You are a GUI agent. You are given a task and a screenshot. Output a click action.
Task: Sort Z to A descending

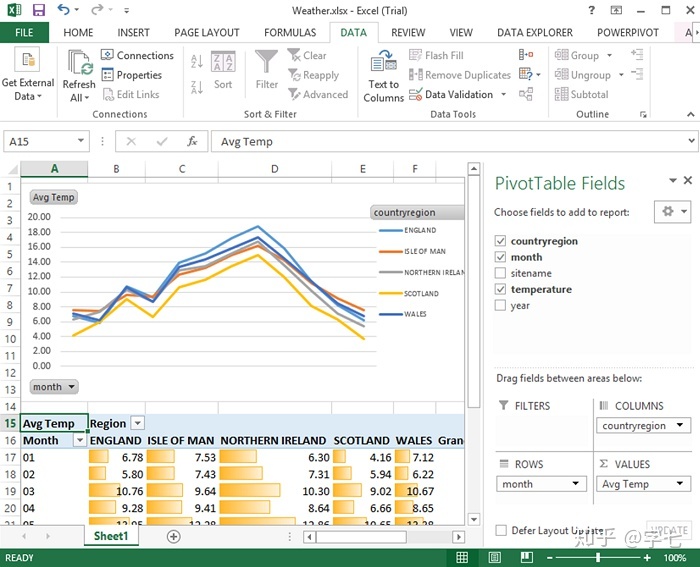click(x=197, y=87)
